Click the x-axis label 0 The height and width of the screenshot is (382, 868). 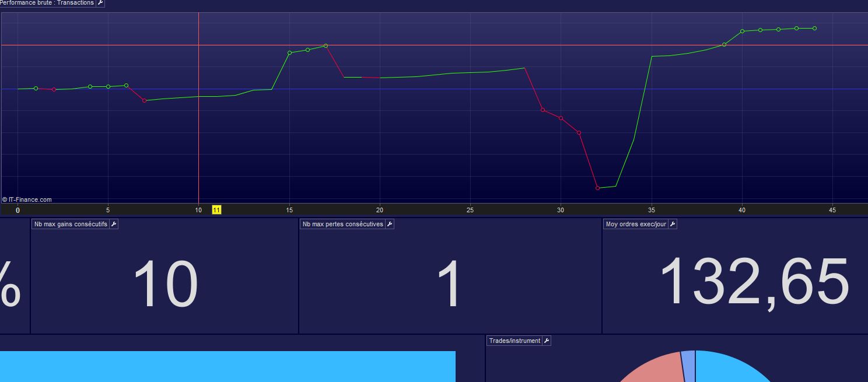17,210
